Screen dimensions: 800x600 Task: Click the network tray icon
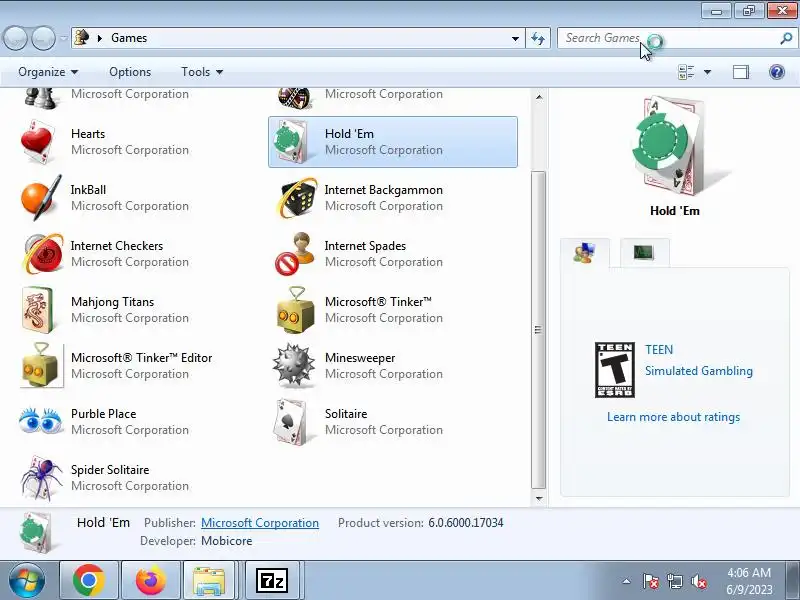tap(674, 581)
